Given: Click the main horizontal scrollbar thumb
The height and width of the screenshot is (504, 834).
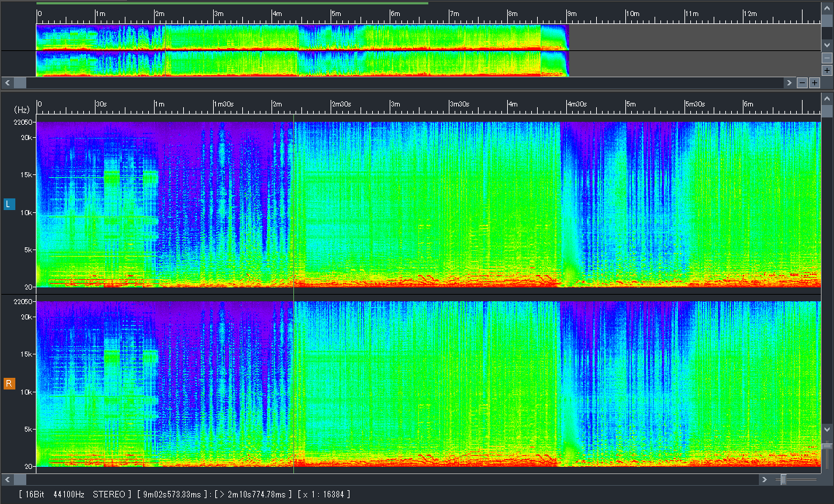Looking at the screenshot, I should click(x=20, y=479).
